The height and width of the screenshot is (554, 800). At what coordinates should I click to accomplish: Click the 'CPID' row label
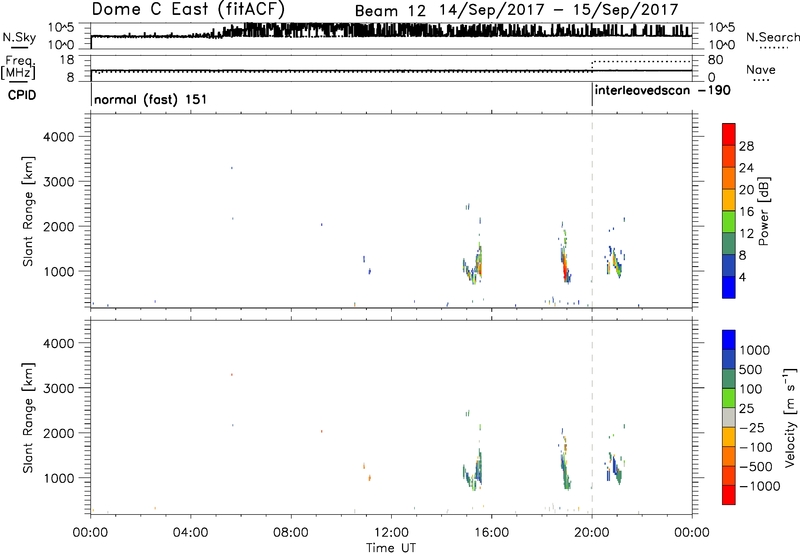coord(22,95)
